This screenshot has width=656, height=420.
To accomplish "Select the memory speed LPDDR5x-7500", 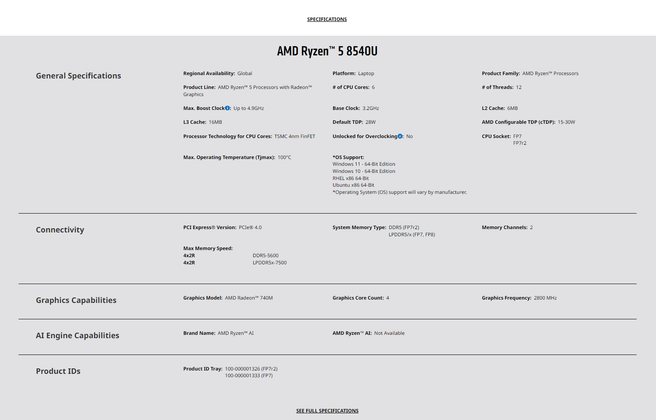I will 270,263.
